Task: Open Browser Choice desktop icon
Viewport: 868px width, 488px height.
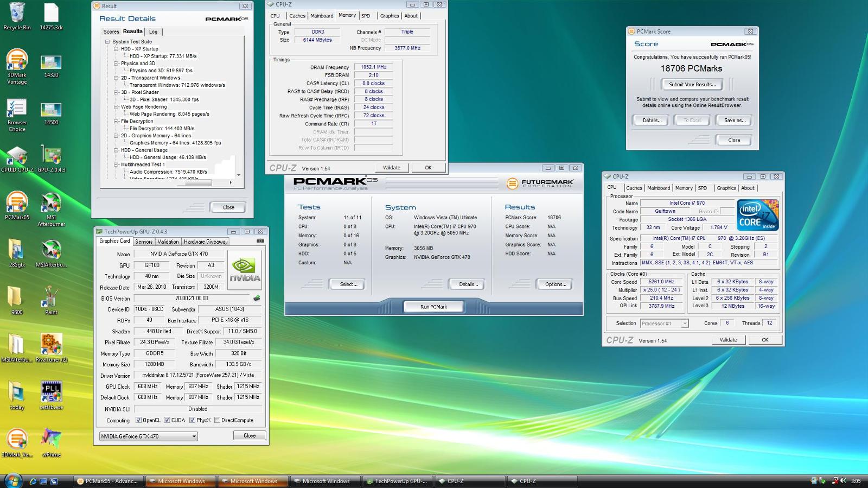Action: click(17, 115)
